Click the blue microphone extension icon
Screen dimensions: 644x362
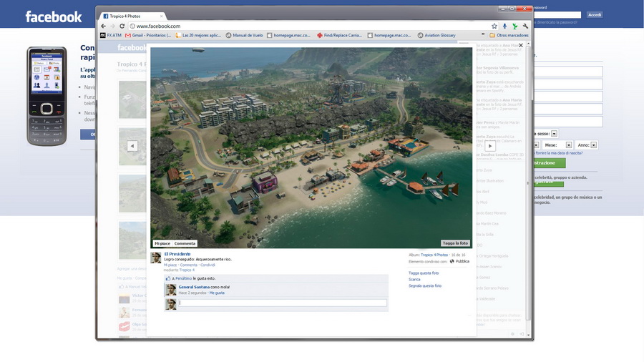pos(504,26)
